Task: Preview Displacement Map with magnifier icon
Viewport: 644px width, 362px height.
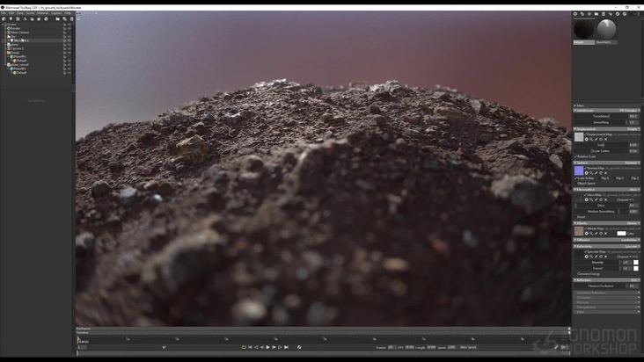Action: [x=591, y=140]
